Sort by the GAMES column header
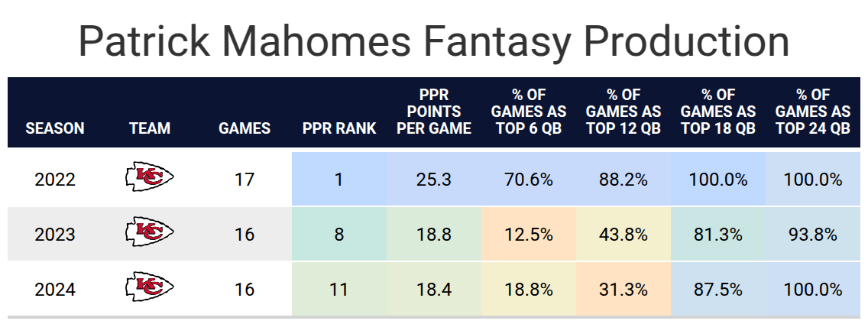 (245, 128)
